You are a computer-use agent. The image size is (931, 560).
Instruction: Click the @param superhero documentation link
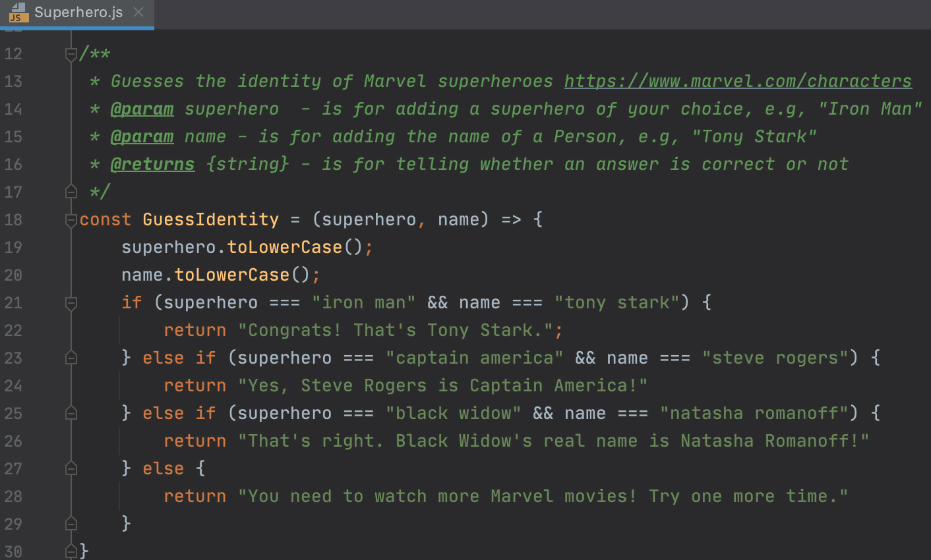(x=142, y=109)
